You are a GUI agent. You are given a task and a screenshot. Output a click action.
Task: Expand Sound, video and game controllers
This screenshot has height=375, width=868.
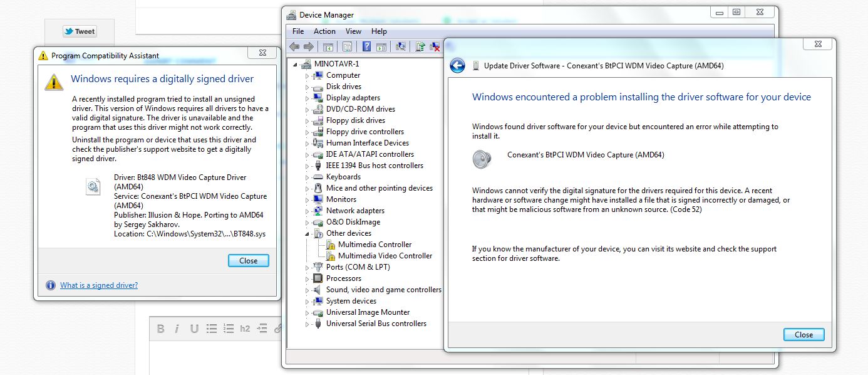(x=307, y=290)
